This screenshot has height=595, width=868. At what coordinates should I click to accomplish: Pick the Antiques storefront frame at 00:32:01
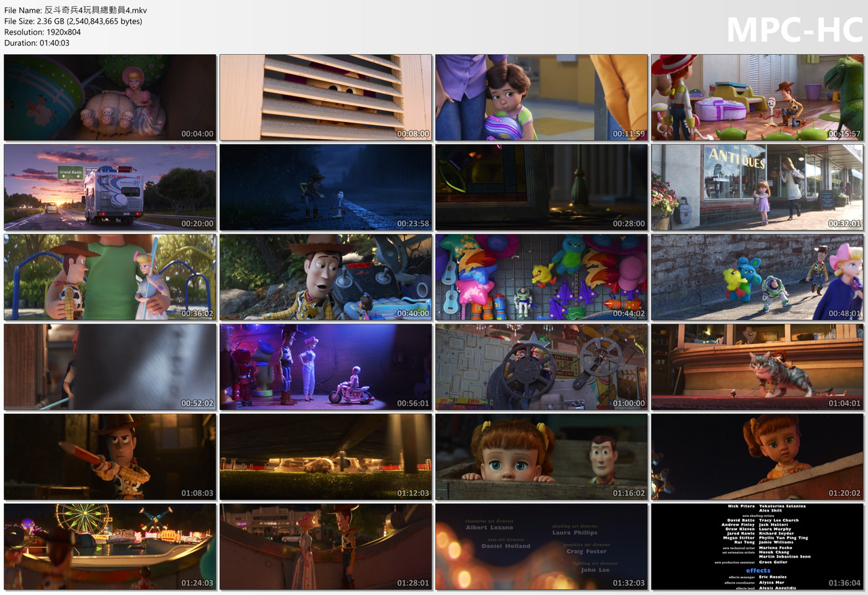pyautogui.click(x=757, y=187)
